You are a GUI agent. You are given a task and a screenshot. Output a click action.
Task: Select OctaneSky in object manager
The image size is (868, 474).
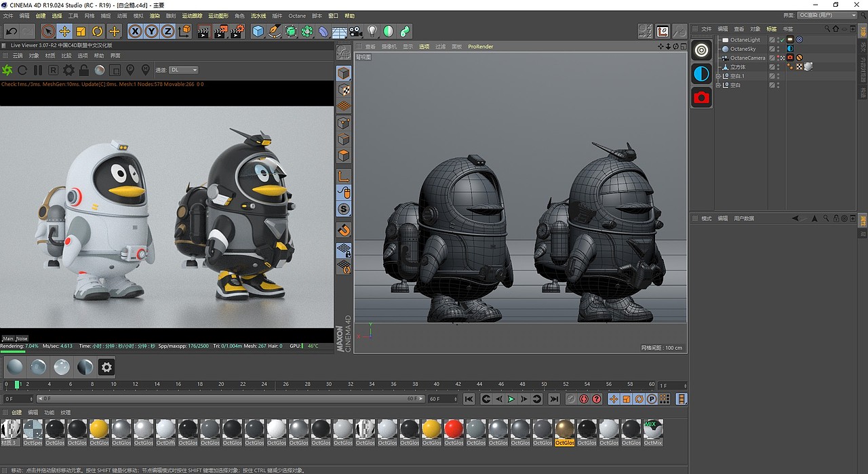743,49
